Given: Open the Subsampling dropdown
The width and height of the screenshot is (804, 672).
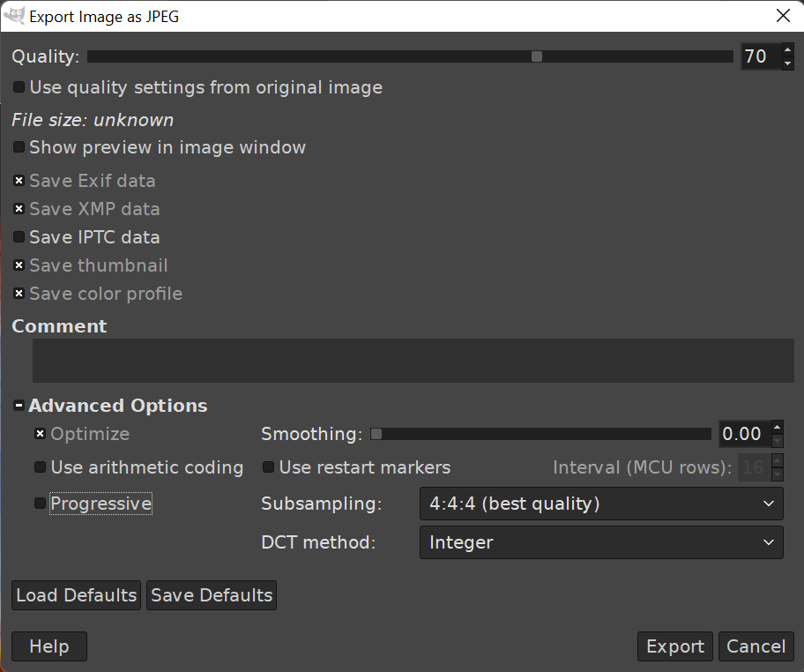Looking at the screenshot, I should pos(601,504).
